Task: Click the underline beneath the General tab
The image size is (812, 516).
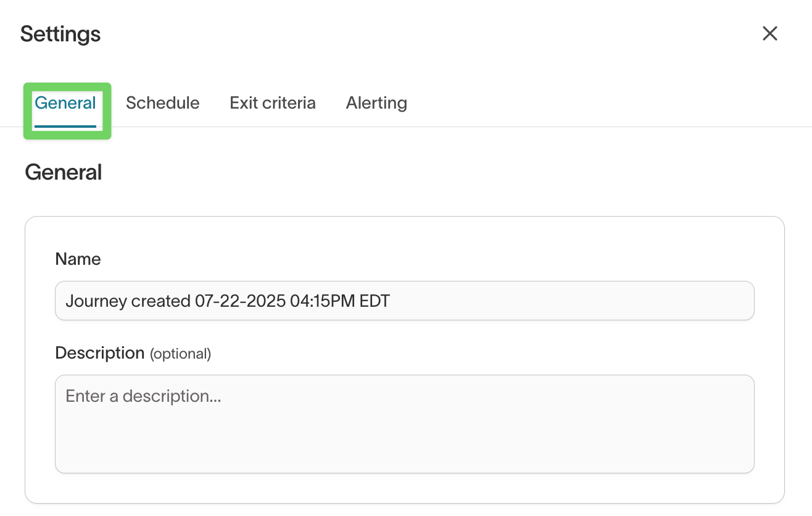Action: pyautogui.click(x=65, y=126)
